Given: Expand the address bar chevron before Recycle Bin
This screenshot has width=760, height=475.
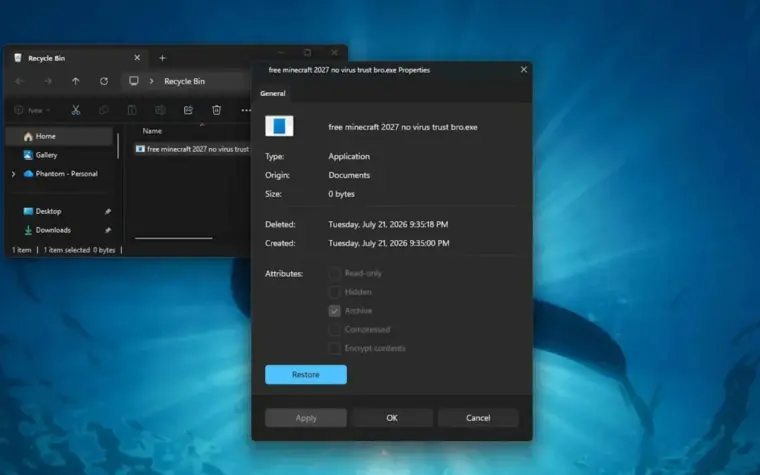Looking at the screenshot, I should click(152, 81).
